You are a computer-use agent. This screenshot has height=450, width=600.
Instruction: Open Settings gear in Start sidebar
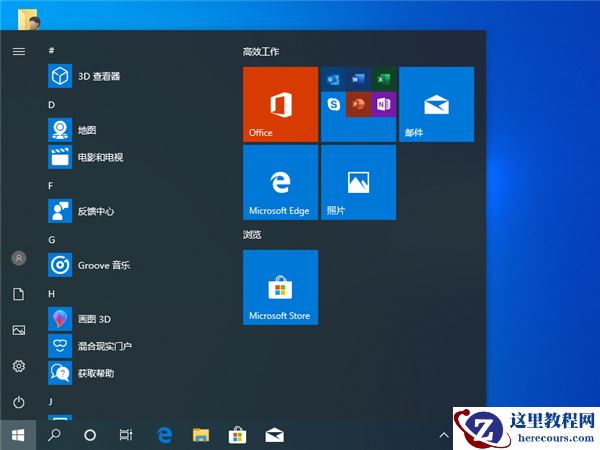click(19, 366)
